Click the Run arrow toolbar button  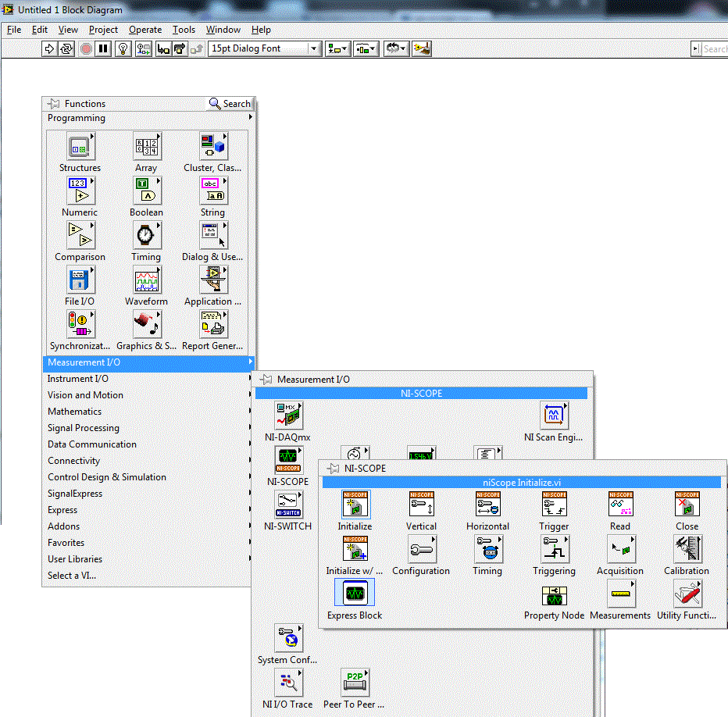[x=49, y=48]
